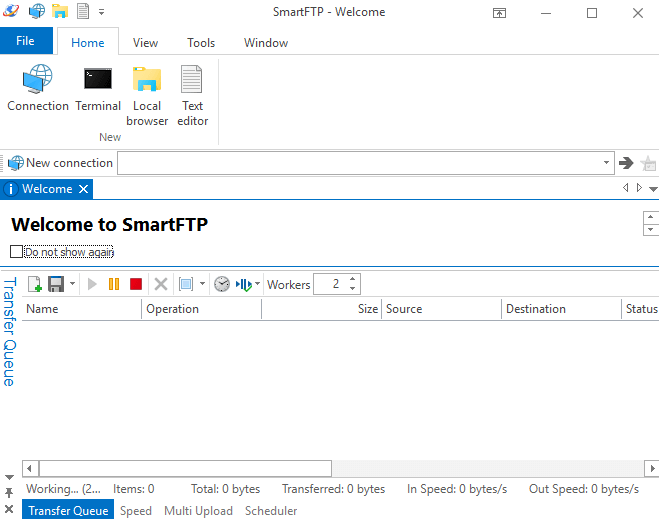
Task: Click the select items icon in queue toolbar
Action: pyautogui.click(x=186, y=284)
